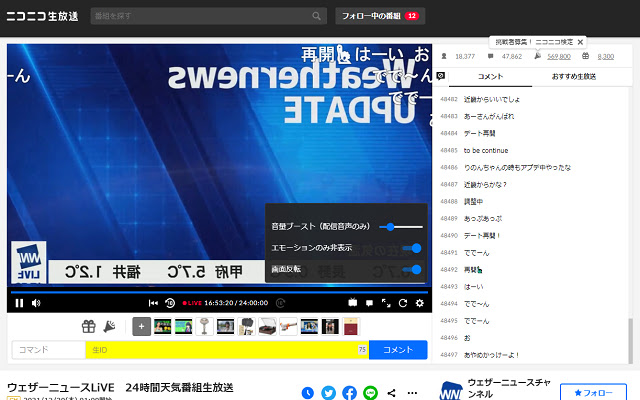The height and width of the screenshot is (400, 640).
Task: Pause the live stream playback
Action: (x=18, y=303)
